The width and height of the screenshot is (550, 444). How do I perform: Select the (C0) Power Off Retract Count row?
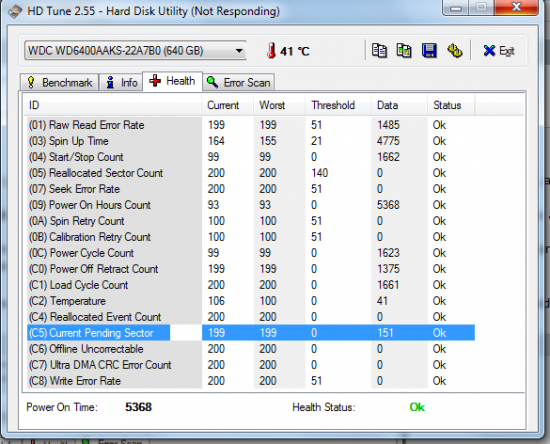251,269
